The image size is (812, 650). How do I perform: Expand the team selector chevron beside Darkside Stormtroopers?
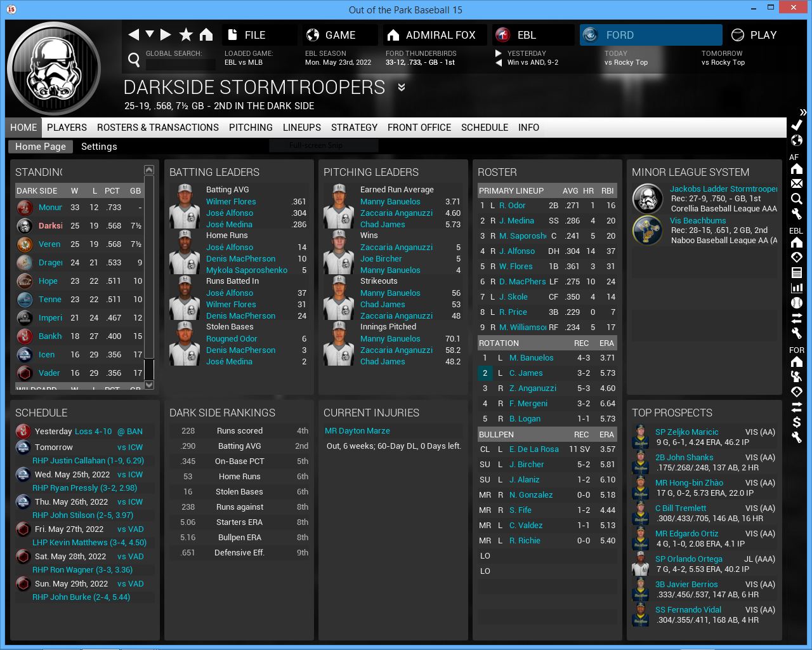402,87
